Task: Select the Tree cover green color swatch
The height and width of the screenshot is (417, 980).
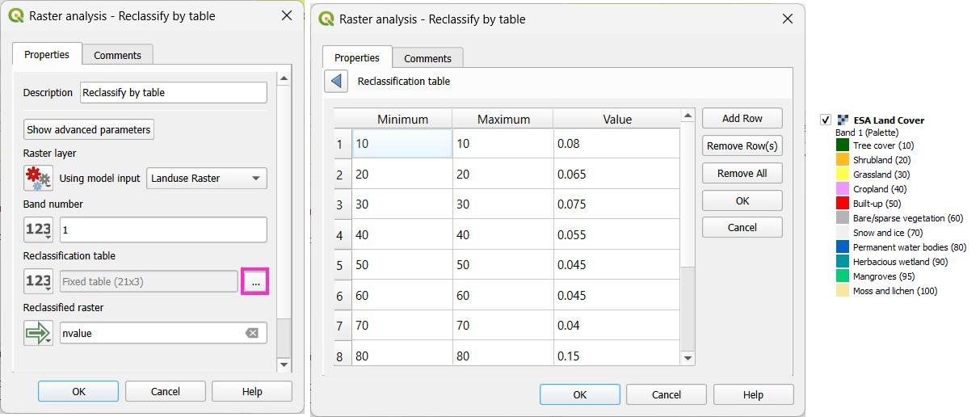Action: pos(843,145)
